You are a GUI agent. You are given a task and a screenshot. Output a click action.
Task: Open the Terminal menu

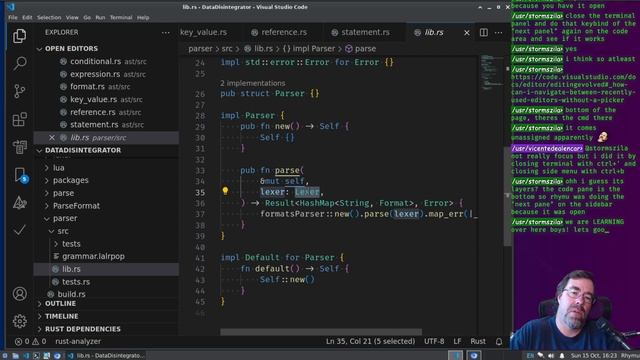click(x=121, y=18)
